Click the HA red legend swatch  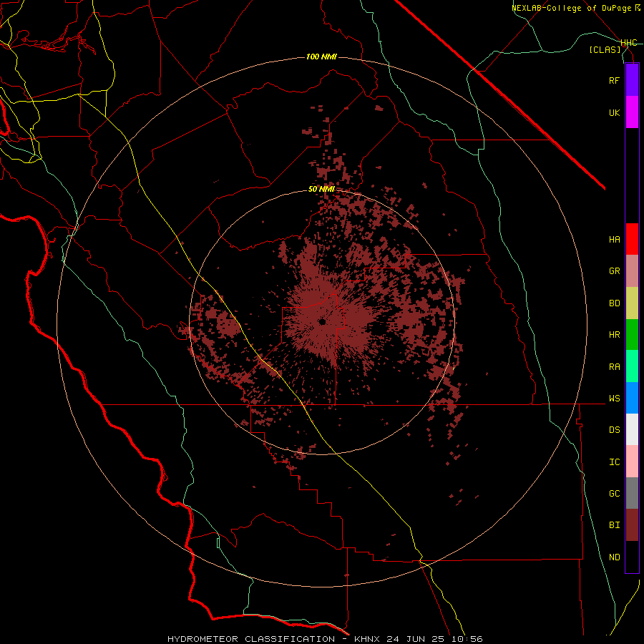(x=632, y=239)
